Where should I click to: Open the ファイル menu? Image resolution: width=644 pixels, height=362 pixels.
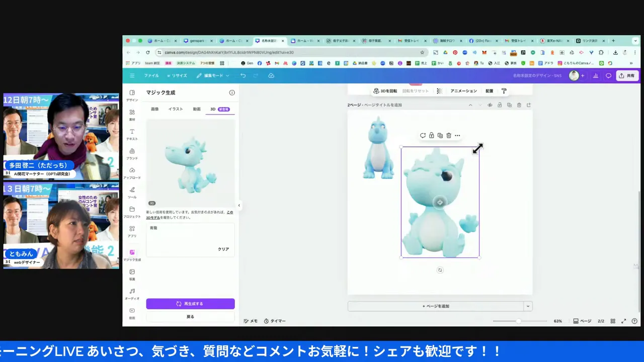tap(151, 75)
